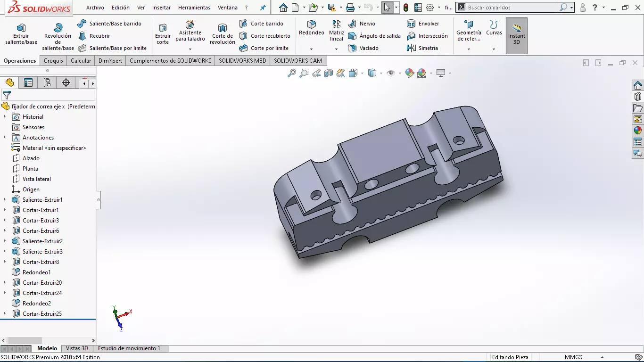This screenshot has height=362, width=644.
Task: Click the Vaciado shell tool
Action: [363, 48]
